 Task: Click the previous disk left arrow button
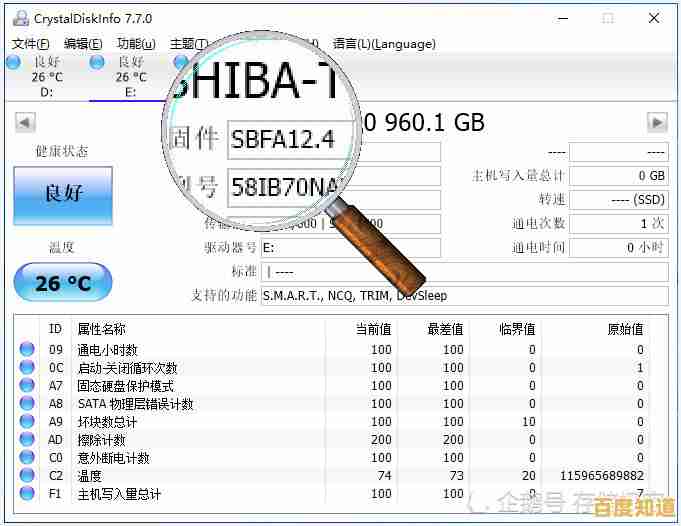pyautogui.click(x=25, y=122)
